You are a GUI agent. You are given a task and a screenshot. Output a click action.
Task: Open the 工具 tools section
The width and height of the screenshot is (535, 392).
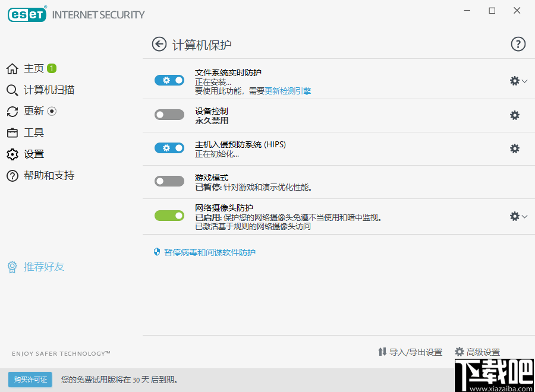(x=34, y=132)
